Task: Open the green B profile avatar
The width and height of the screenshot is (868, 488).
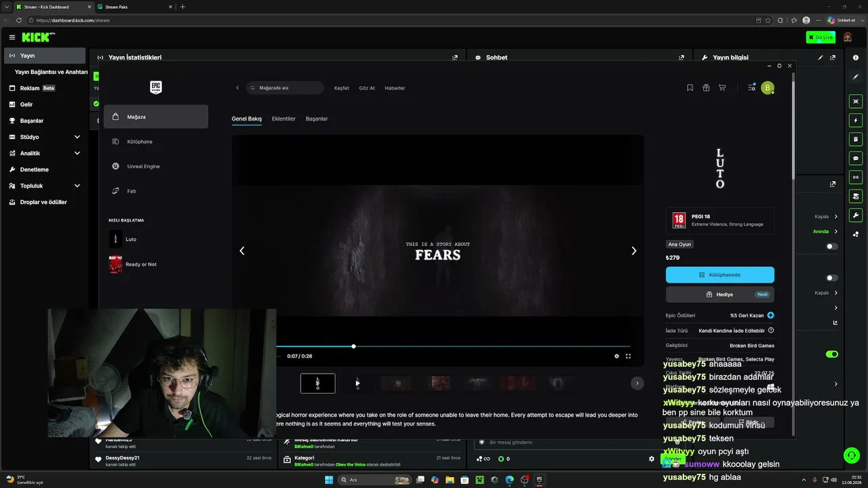Action: pyautogui.click(x=768, y=87)
